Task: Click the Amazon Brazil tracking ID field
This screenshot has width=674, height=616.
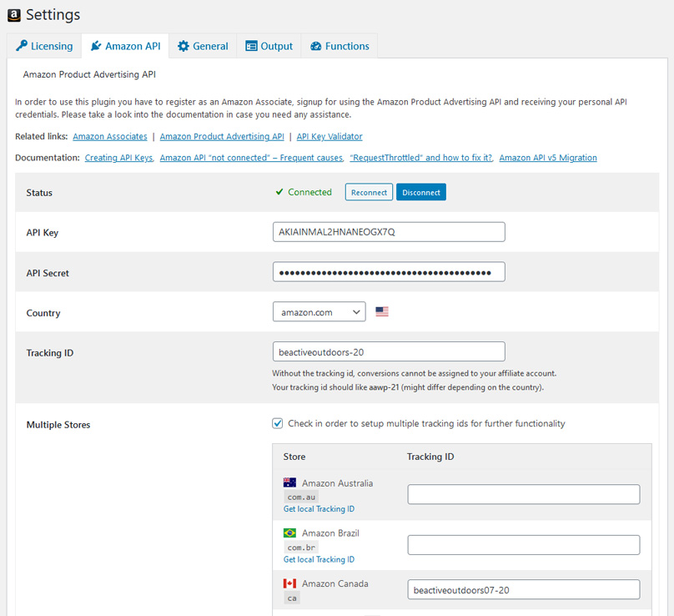Action: click(x=523, y=545)
